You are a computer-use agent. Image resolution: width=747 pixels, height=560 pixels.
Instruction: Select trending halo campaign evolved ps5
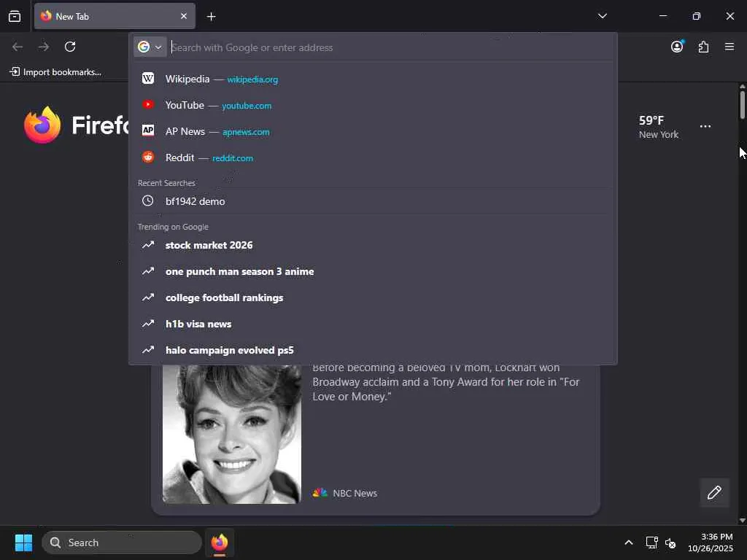pos(373,350)
